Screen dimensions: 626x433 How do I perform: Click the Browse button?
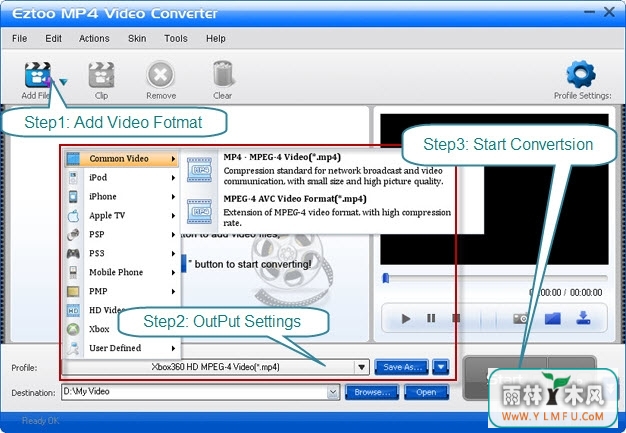coord(372,392)
